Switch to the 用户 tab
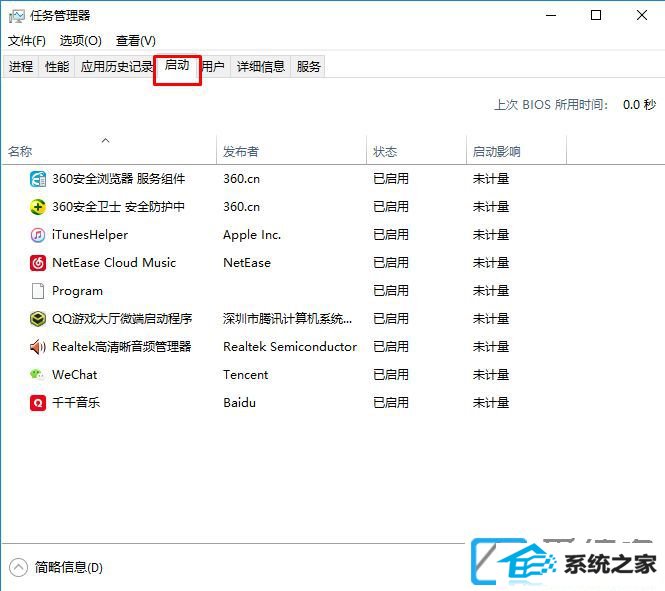 214,67
